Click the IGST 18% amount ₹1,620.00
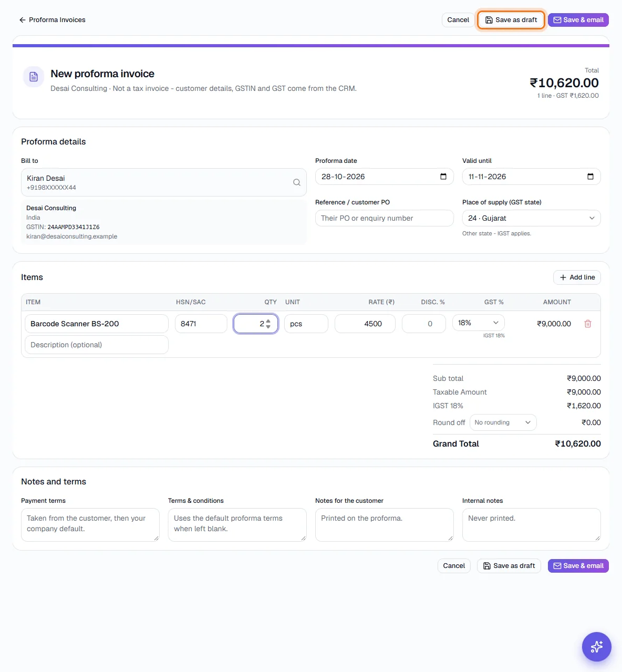The height and width of the screenshot is (672, 622). click(x=584, y=406)
